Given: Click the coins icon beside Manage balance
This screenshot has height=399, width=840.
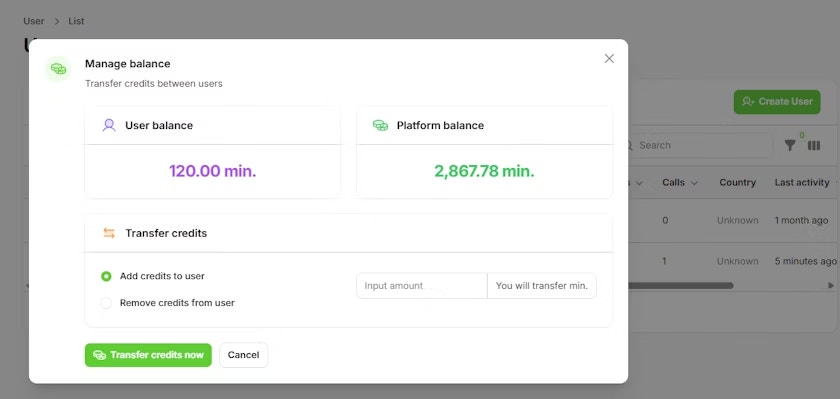Looking at the screenshot, I should pos(58,69).
